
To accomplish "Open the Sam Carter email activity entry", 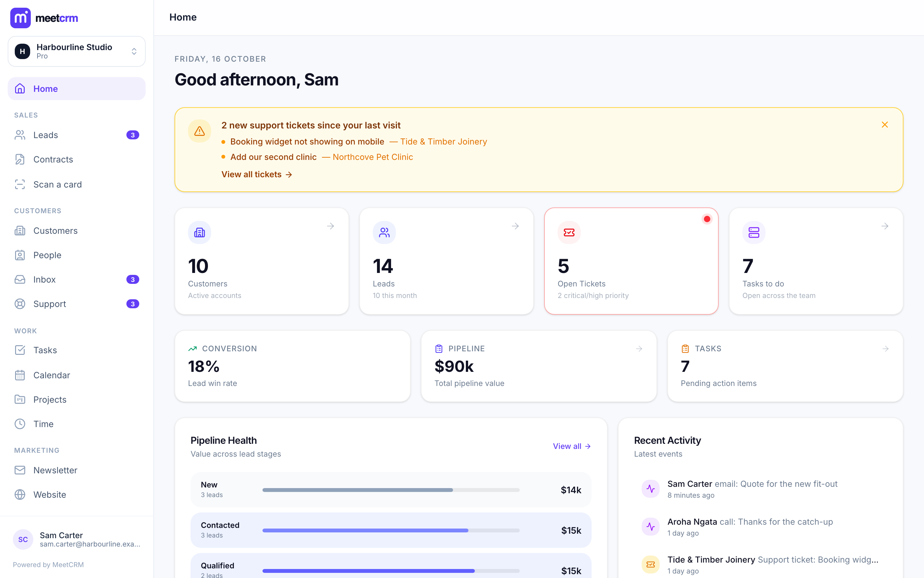I will [760, 489].
